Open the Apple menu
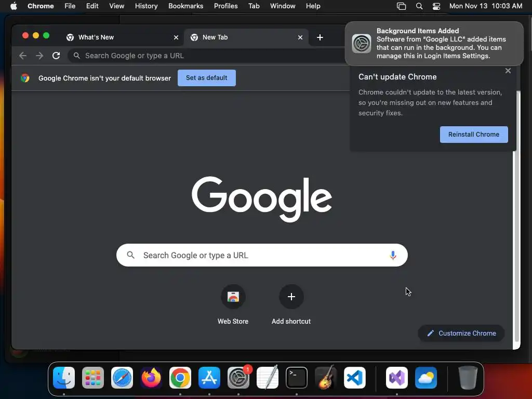 14,6
